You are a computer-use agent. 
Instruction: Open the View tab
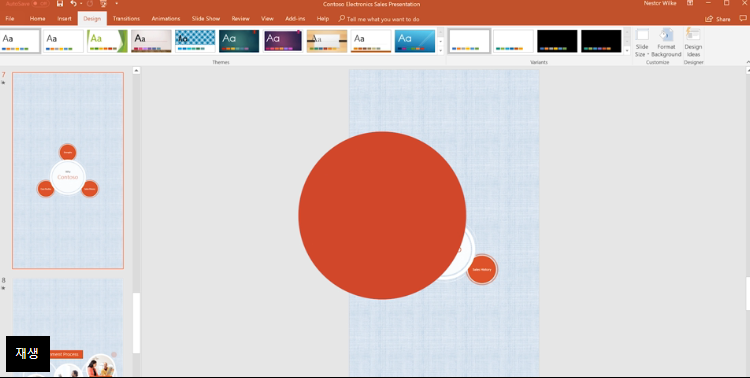(267, 19)
